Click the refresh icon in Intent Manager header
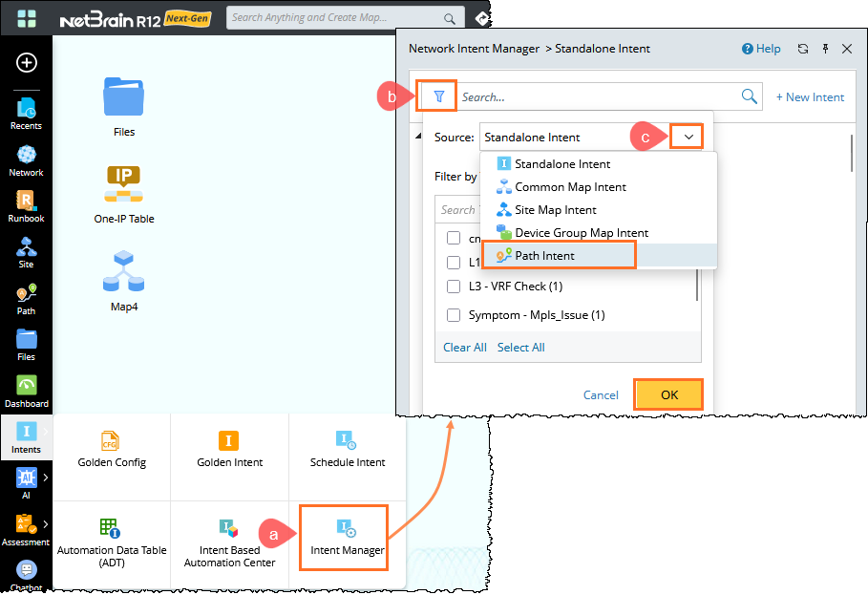The width and height of the screenshot is (868, 595). (x=803, y=49)
